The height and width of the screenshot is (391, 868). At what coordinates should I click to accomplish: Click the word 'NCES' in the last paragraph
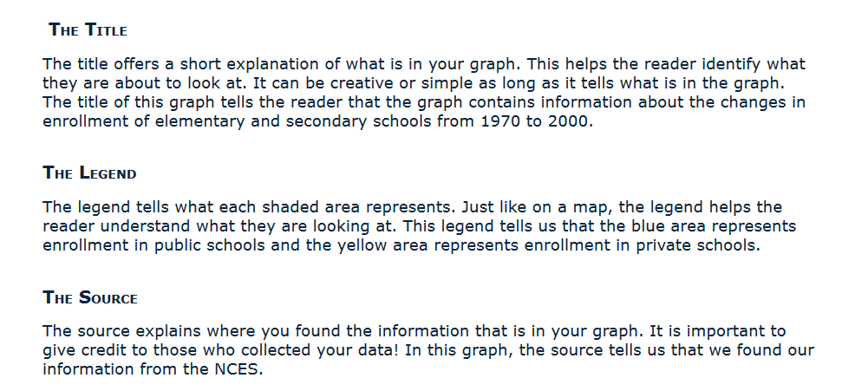[x=238, y=369]
